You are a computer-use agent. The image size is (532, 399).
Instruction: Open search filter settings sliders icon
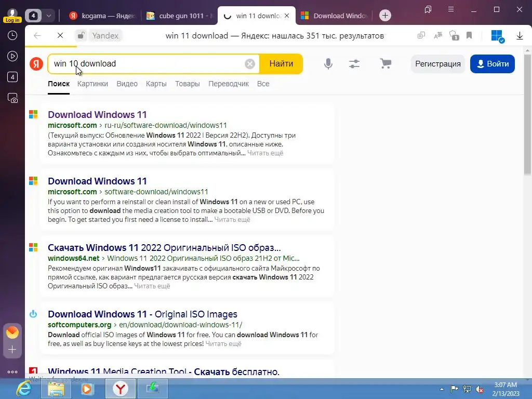354,64
